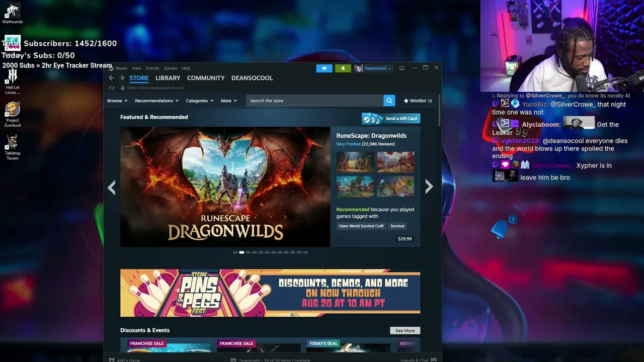Viewport: 644px width, 362px height.
Task: Open the Steam announcements megaphone button
Action: point(324,68)
